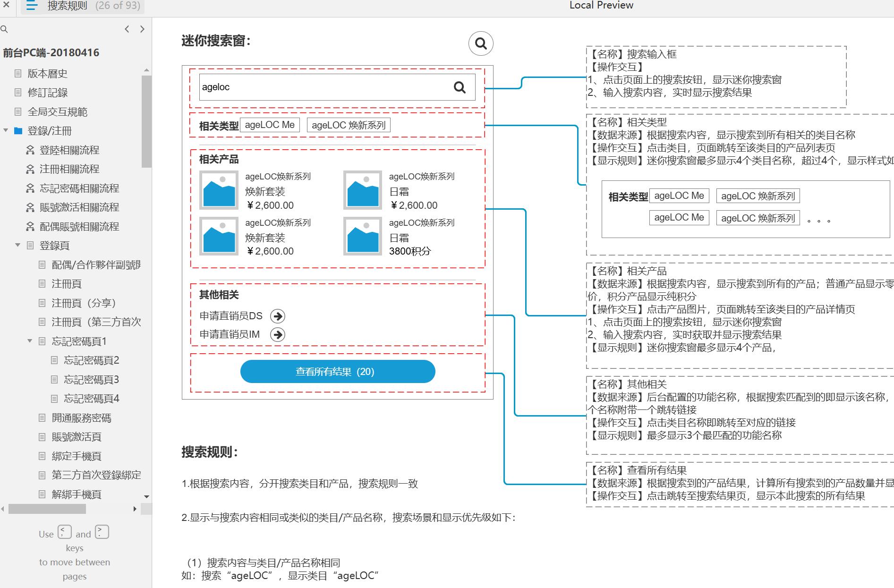894x588 pixels.
Task: Click the page icon of 全局交互規範
Action: (x=18, y=111)
